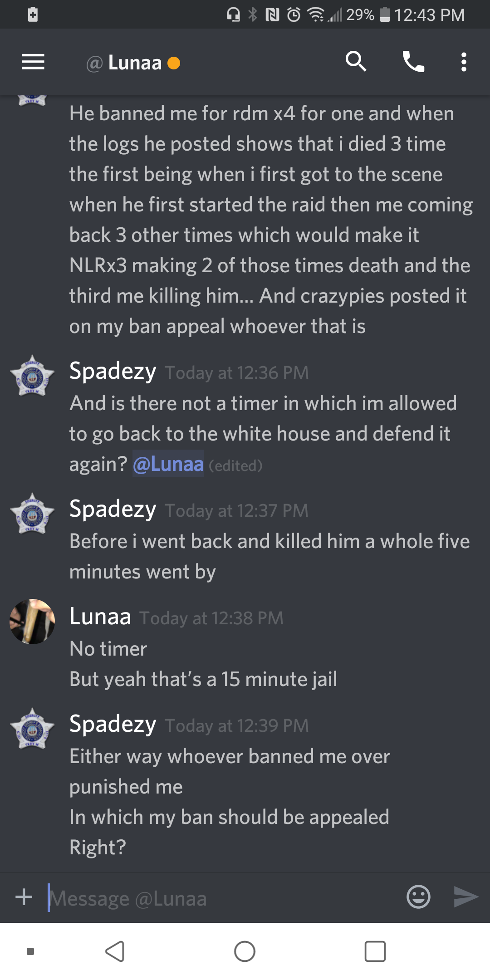Open the three-dot overflow menu
The width and height of the screenshot is (490, 980).
click(463, 62)
